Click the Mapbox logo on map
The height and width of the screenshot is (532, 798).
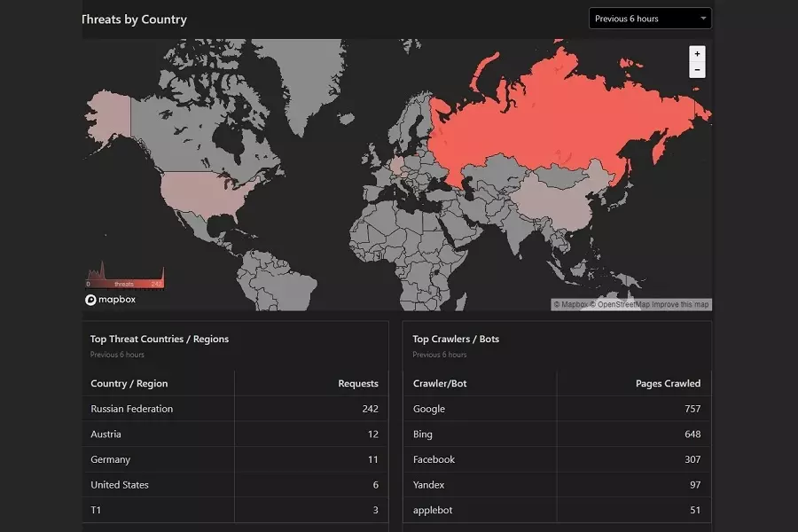(111, 300)
